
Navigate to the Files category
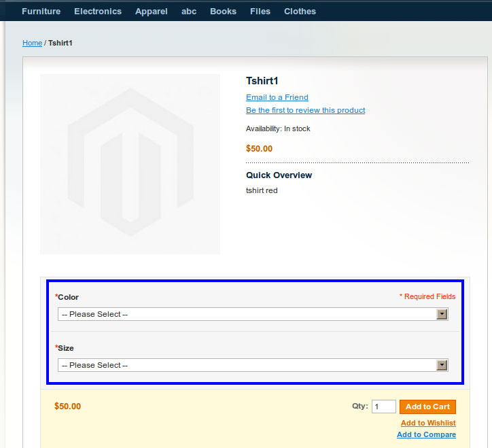260,11
